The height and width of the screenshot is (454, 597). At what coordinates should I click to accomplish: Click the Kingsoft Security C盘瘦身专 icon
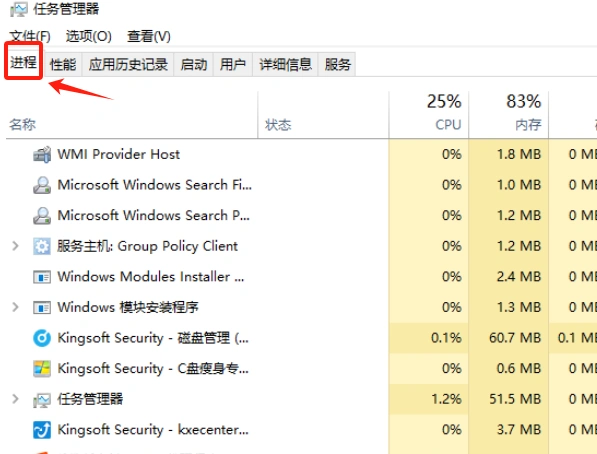coord(42,369)
